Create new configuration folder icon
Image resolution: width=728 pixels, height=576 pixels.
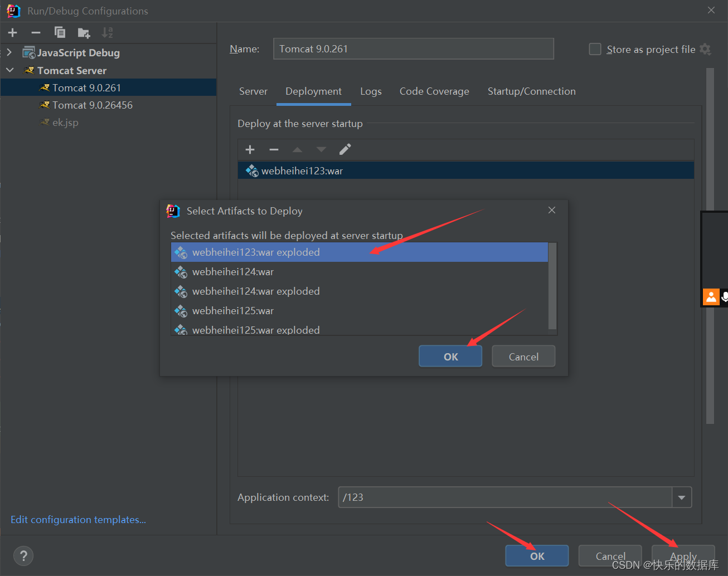pos(84,33)
